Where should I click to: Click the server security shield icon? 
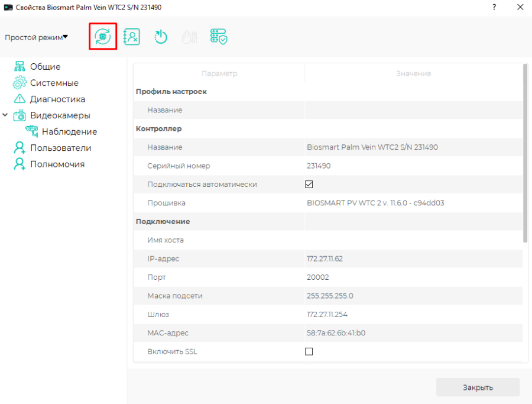tap(219, 37)
